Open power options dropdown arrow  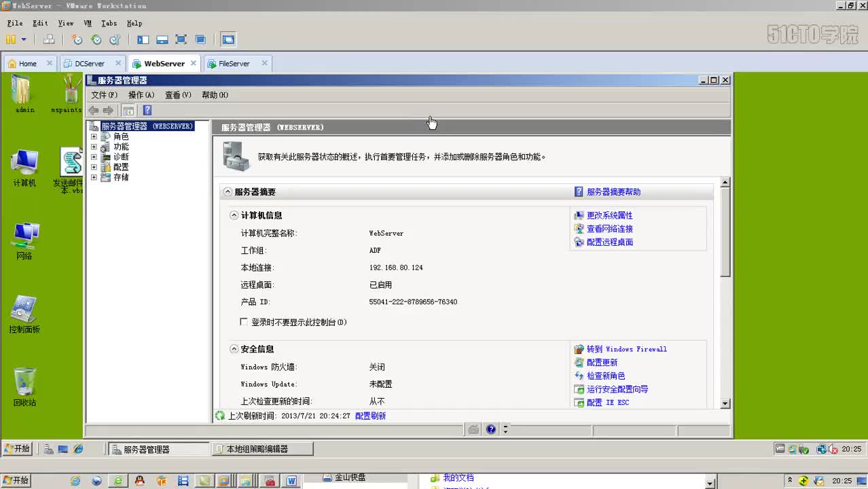tap(24, 39)
